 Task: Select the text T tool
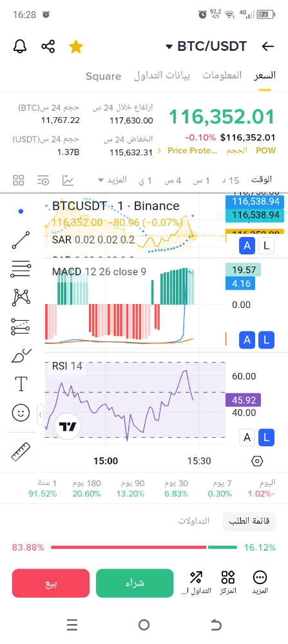pyautogui.click(x=21, y=384)
